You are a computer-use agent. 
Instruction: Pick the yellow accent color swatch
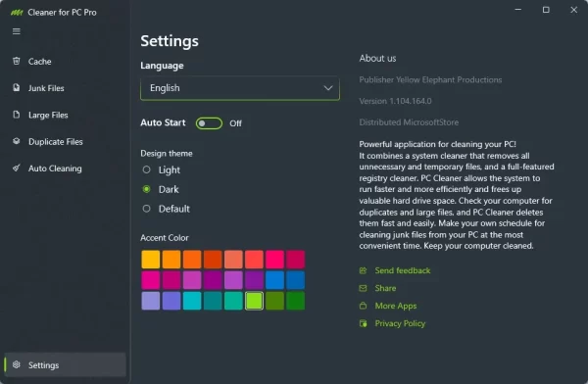tap(151, 260)
